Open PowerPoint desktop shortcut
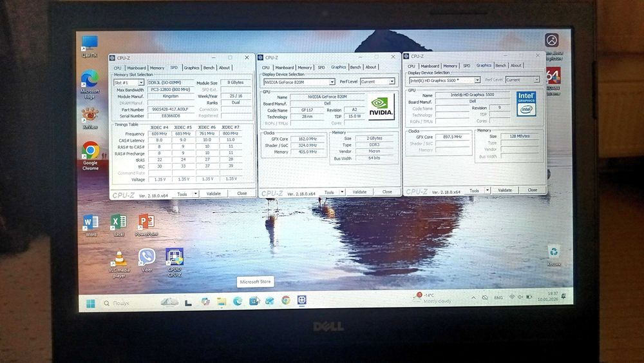644x363 pixels. 146,225
